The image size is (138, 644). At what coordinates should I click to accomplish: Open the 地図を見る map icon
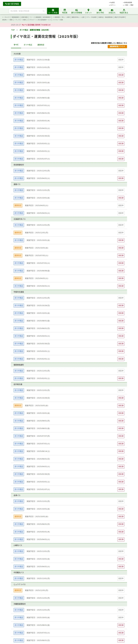pyautogui.click(x=124, y=11)
